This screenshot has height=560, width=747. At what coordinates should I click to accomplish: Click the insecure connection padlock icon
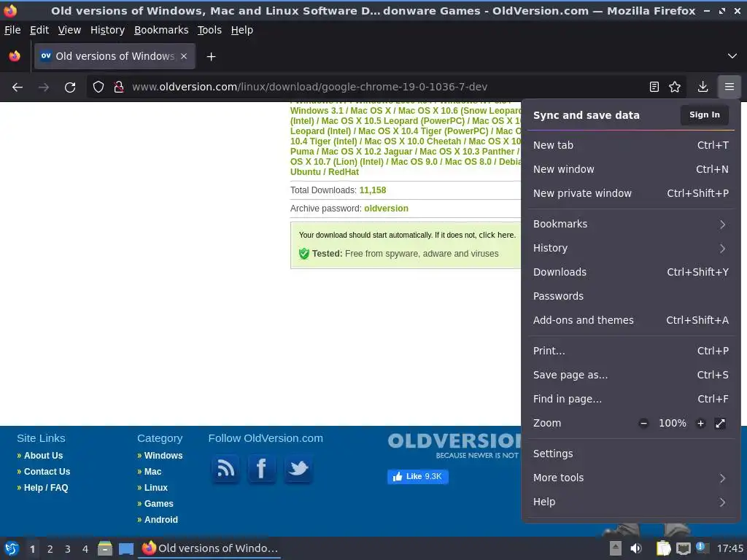click(x=119, y=87)
